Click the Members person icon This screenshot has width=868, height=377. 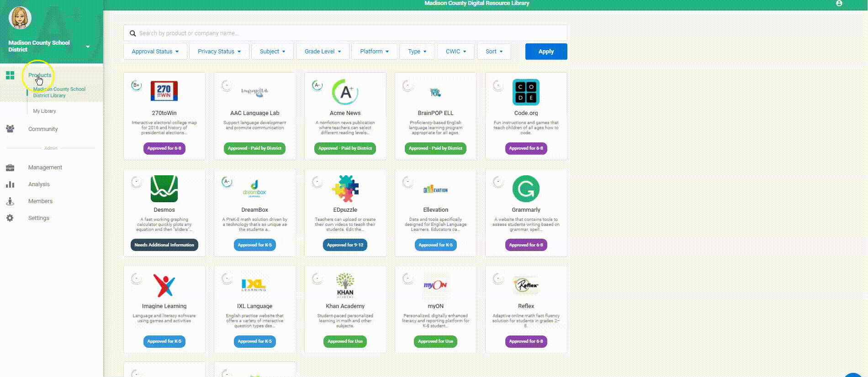(x=10, y=201)
